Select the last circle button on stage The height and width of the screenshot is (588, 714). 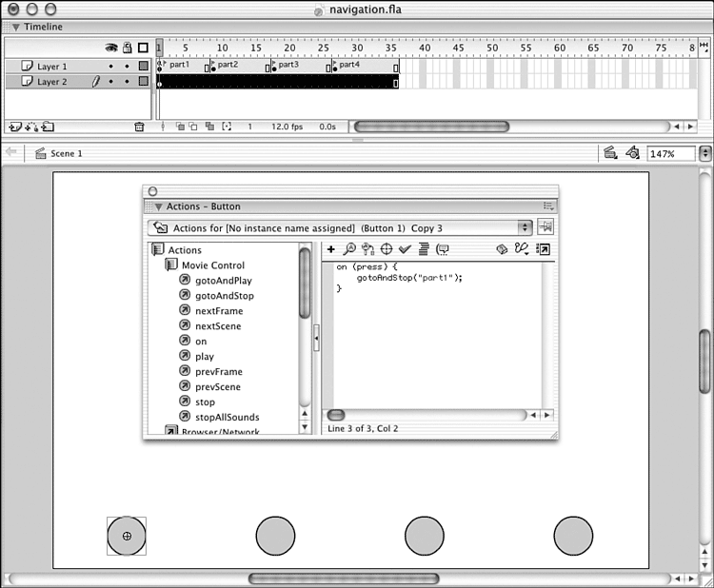click(x=573, y=536)
